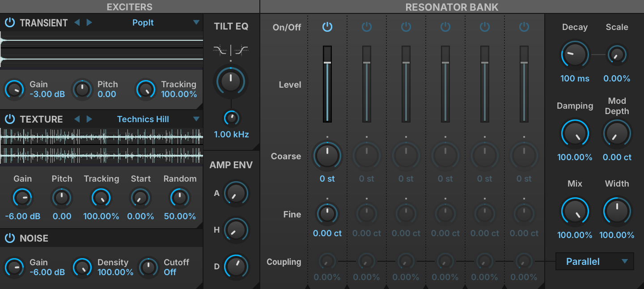Image resolution: width=644 pixels, height=289 pixels.
Task: Enable the fifth resonator power button
Action: [485, 27]
